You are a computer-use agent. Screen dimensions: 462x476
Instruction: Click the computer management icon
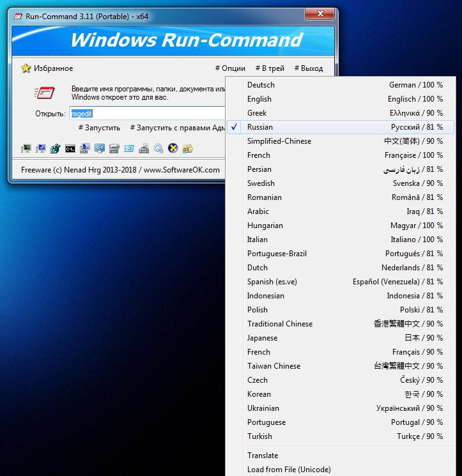pos(85,148)
